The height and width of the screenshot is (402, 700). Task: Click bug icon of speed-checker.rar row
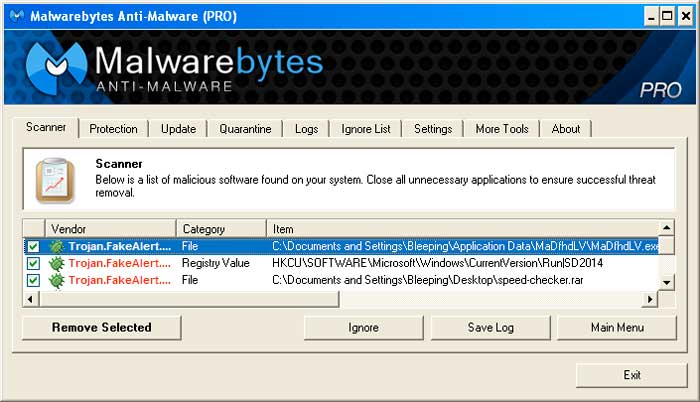(x=56, y=280)
